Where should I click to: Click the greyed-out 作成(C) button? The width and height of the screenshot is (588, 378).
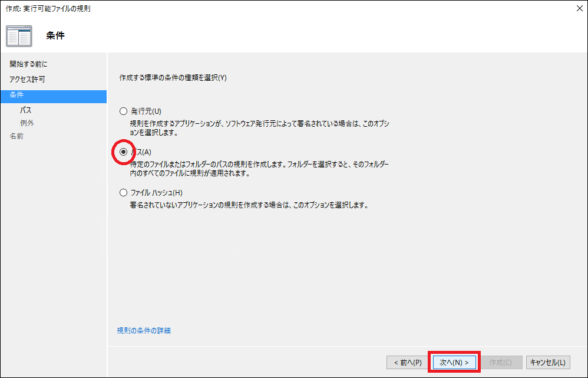[501, 362]
